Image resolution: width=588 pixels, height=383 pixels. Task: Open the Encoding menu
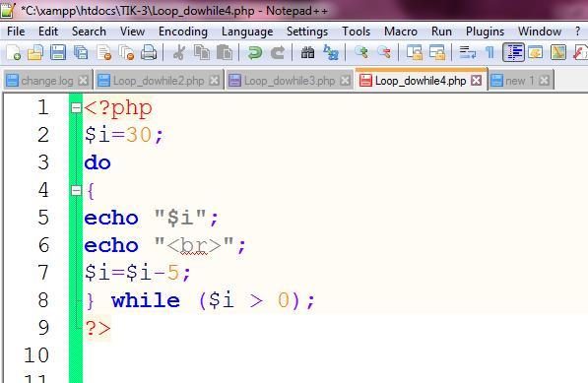[183, 32]
